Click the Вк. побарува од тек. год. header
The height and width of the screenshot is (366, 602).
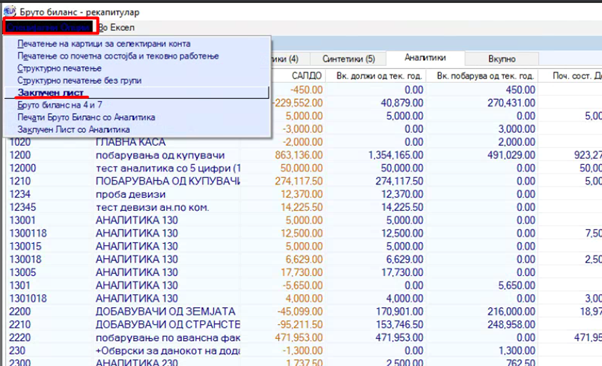485,76
